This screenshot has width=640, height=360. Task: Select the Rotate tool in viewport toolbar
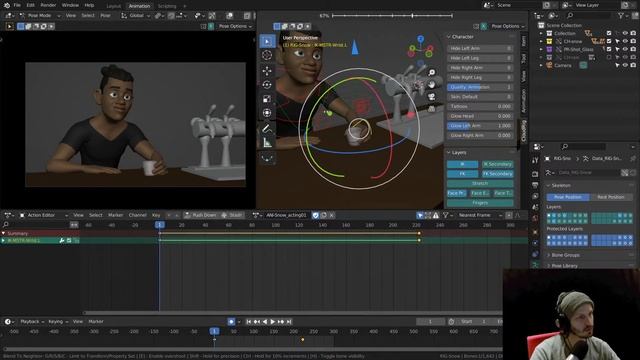(267, 84)
